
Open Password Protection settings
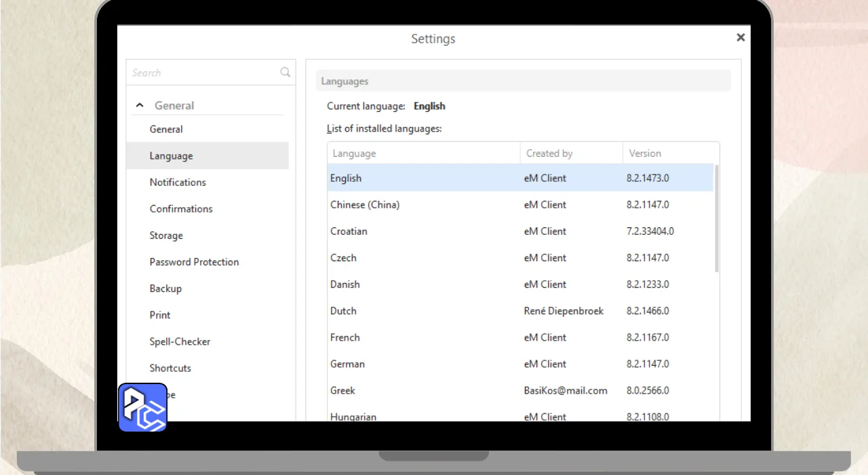point(194,262)
